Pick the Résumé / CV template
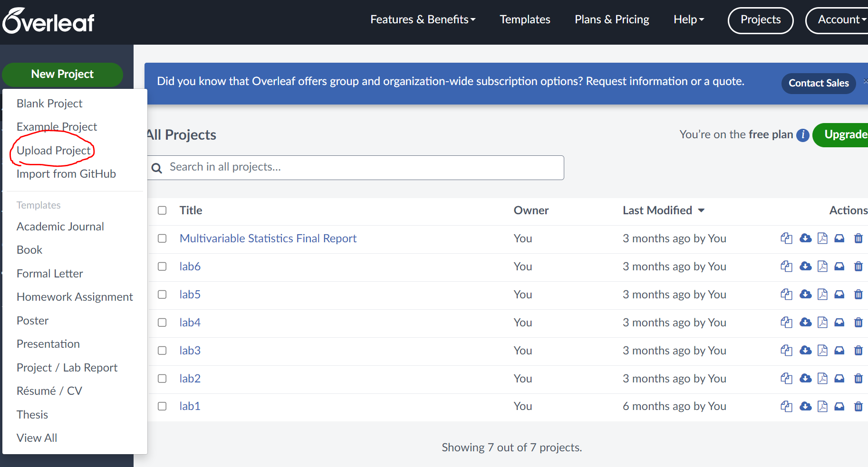Image resolution: width=868 pixels, height=467 pixels. pyautogui.click(x=49, y=391)
